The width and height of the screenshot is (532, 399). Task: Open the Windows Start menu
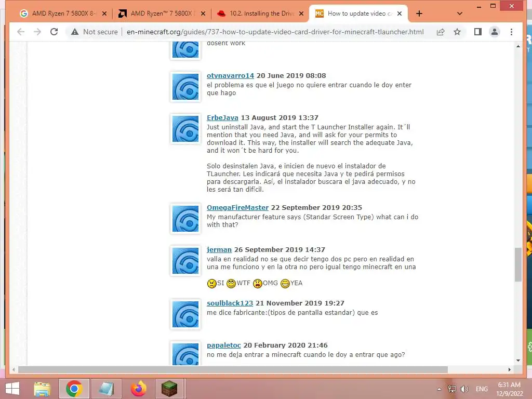pyautogui.click(x=12, y=389)
